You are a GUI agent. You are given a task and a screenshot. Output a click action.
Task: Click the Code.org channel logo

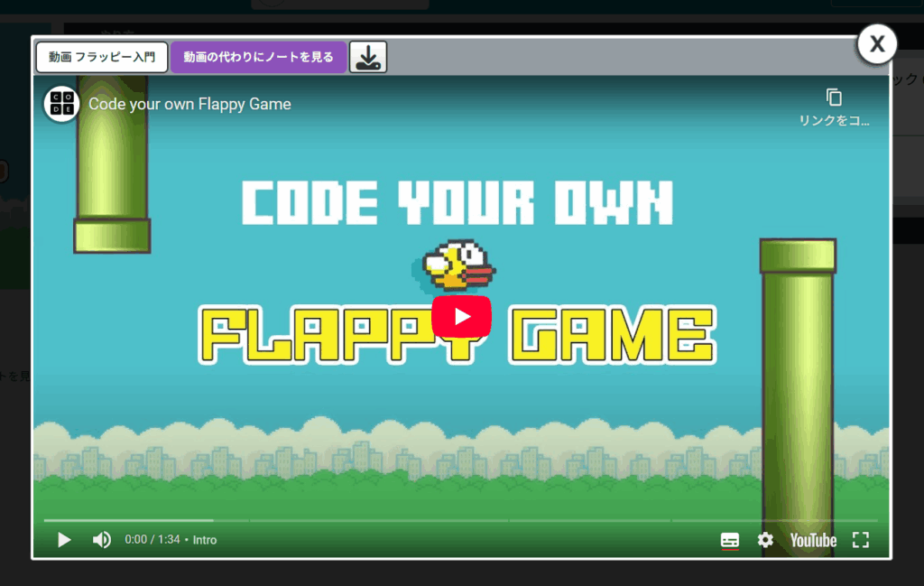click(62, 104)
